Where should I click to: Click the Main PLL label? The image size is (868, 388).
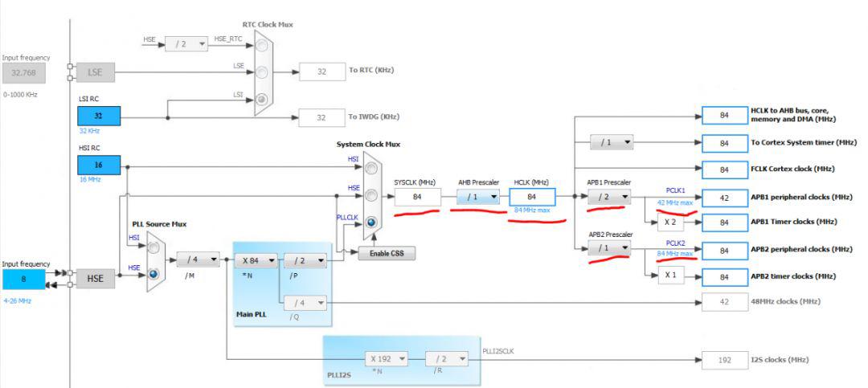pos(252,314)
